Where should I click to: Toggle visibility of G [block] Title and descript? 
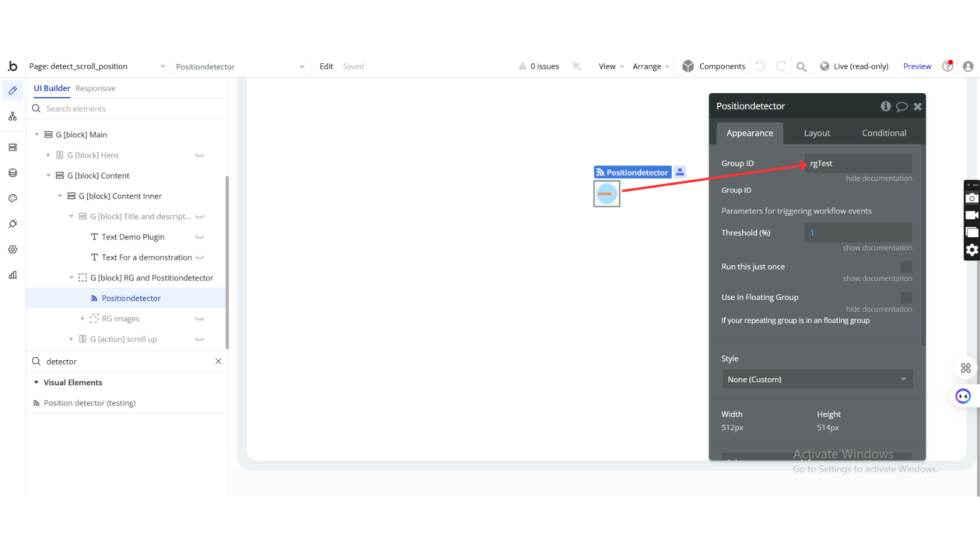click(x=200, y=217)
